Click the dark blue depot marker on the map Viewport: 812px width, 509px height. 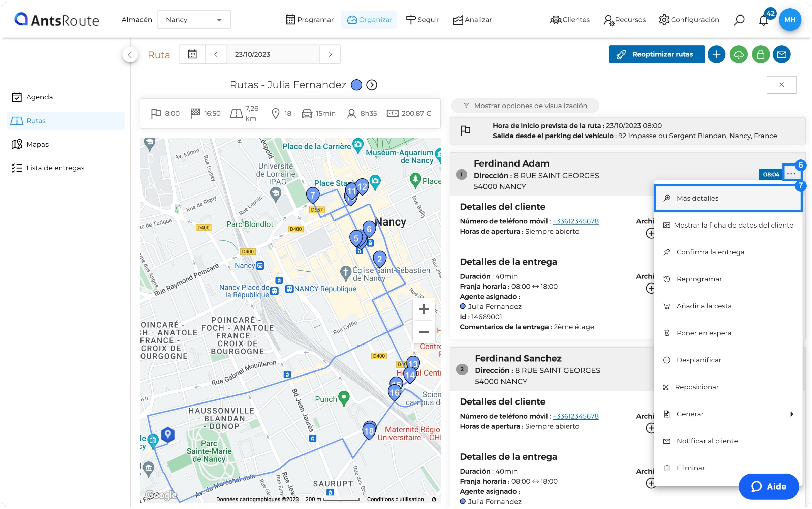coord(167,434)
